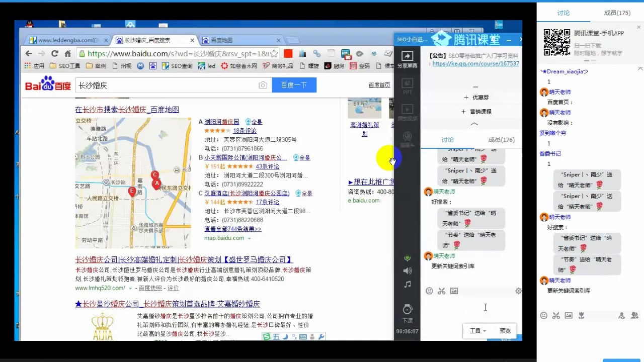Expand the map.baidu.com dropdown arrow
The width and height of the screenshot is (644, 362).
249,238
